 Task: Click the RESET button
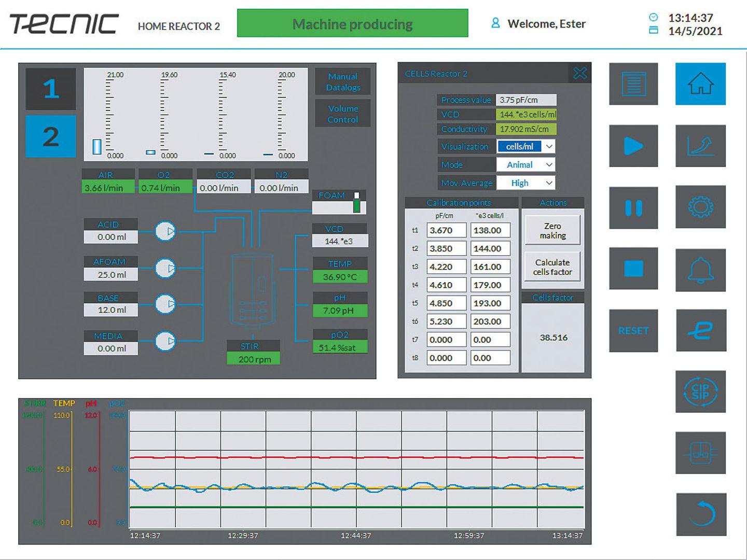click(x=633, y=331)
